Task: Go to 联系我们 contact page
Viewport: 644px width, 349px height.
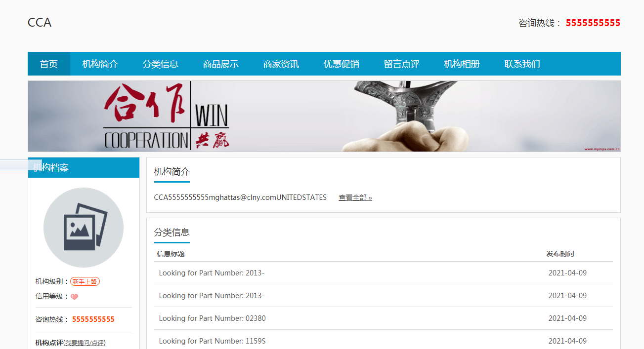Action: (x=522, y=64)
